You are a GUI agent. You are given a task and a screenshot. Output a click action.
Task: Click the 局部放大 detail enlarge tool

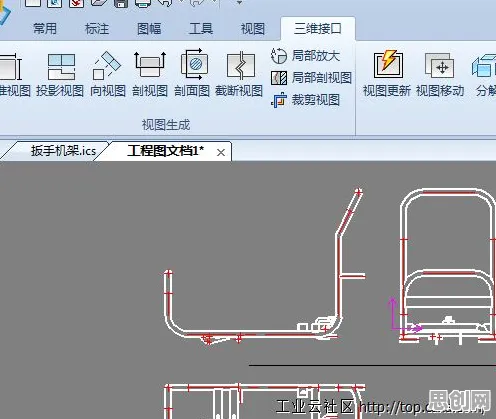pos(305,56)
